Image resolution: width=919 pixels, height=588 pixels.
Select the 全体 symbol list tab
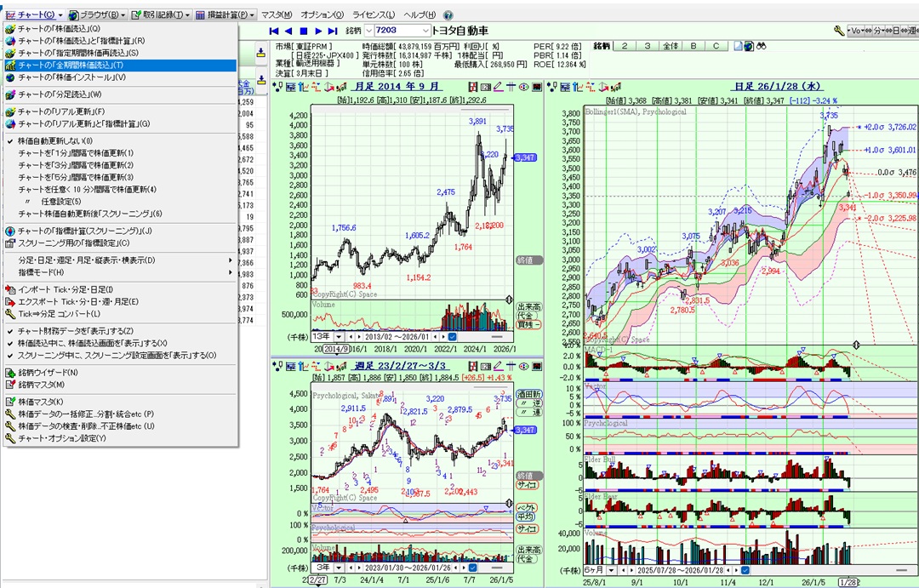pos(671,46)
